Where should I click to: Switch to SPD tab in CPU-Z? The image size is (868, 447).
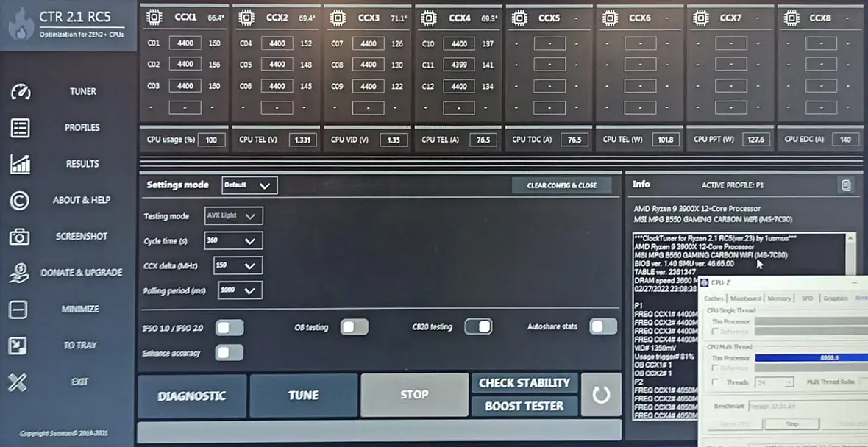[x=807, y=298]
